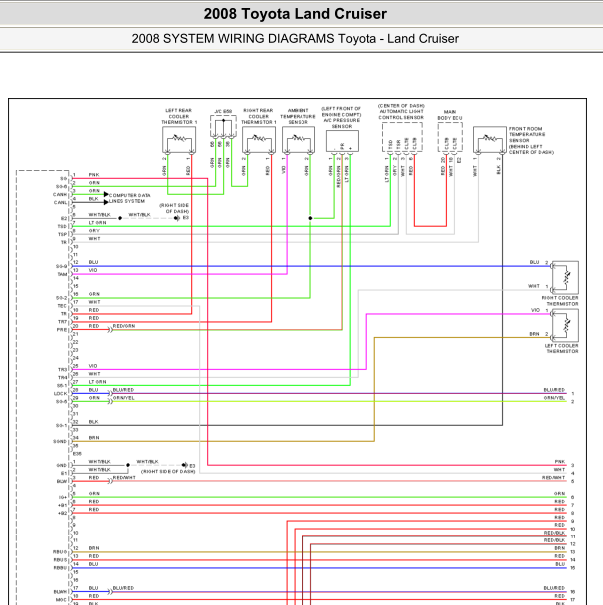This screenshot has width=603, height=605.
Task: Click the PRE terminal label
Action: (x=62, y=330)
